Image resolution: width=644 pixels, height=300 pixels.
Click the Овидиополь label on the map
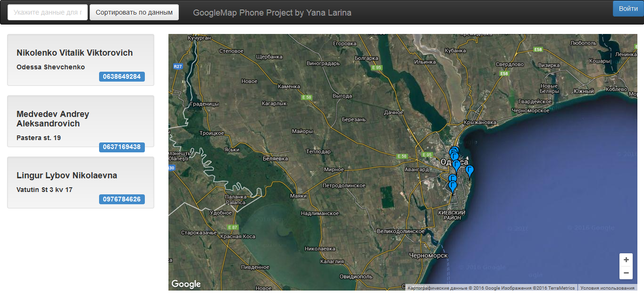click(x=356, y=276)
